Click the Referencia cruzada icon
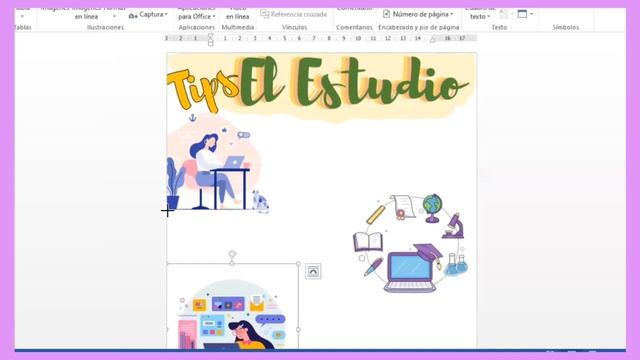 264,14
